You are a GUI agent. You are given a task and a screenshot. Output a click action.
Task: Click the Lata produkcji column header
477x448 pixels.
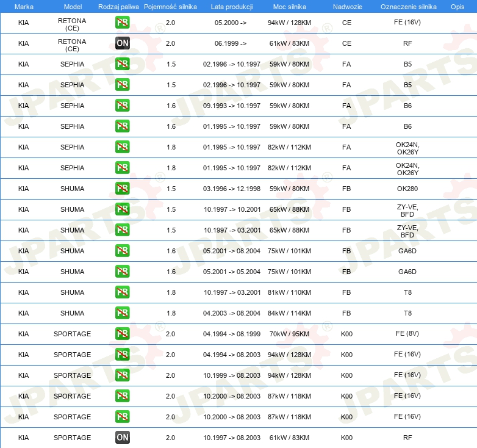tap(232, 7)
